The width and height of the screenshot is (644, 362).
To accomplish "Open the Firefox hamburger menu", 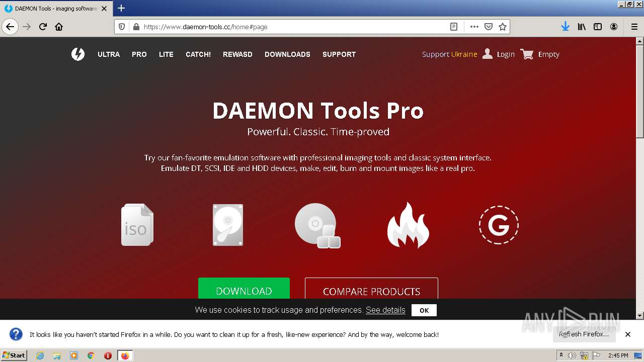I will tap(634, 27).
